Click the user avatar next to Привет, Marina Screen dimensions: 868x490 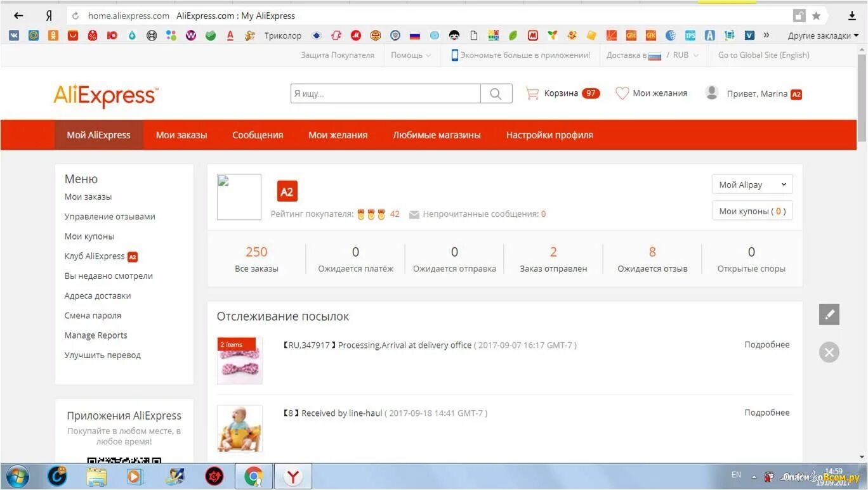pyautogui.click(x=712, y=93)
